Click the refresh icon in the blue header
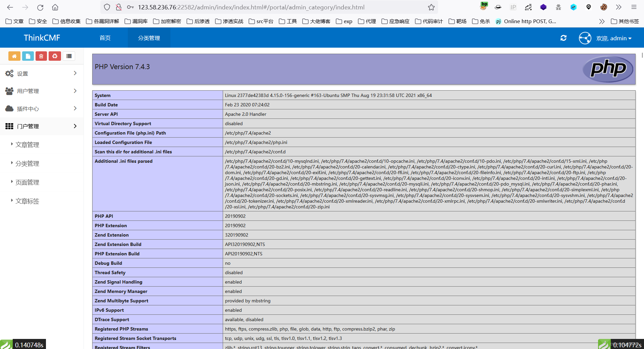Viewport: 644px width, 349px height. pos(563,38)
